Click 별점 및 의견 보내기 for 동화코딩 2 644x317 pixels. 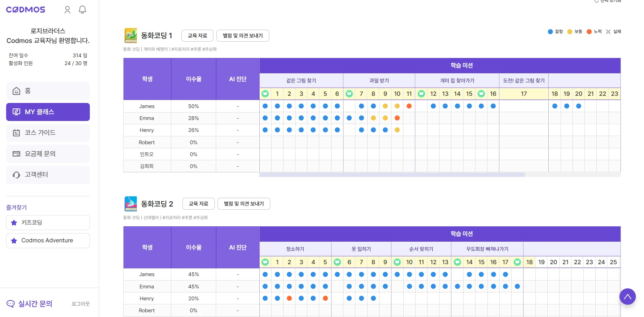click(244, 204)
